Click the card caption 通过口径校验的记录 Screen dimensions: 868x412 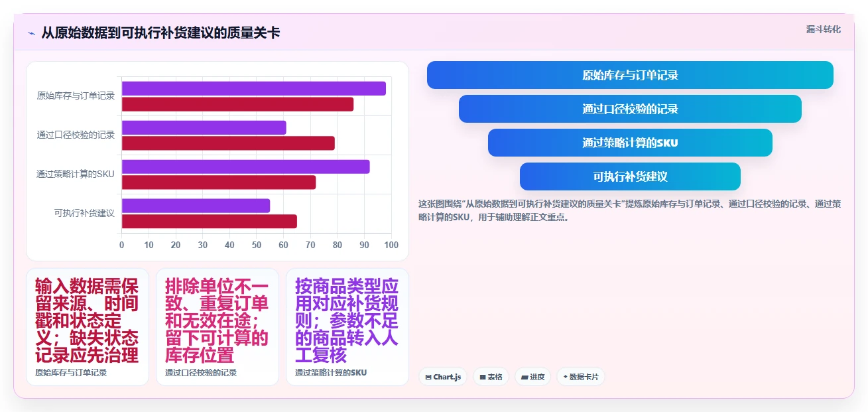click(201, 373)
